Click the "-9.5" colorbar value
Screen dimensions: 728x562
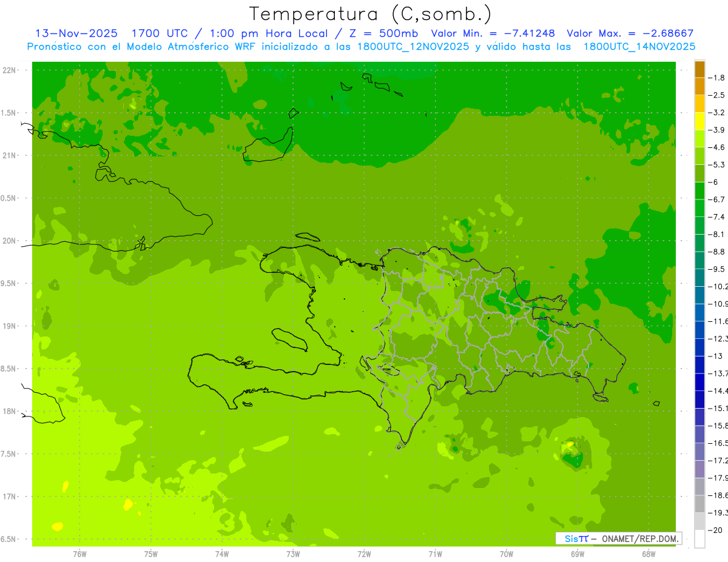716,269
